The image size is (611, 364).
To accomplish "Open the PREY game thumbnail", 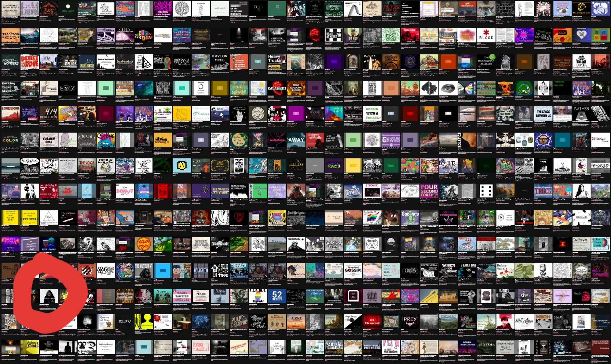I will coord(410,322).
